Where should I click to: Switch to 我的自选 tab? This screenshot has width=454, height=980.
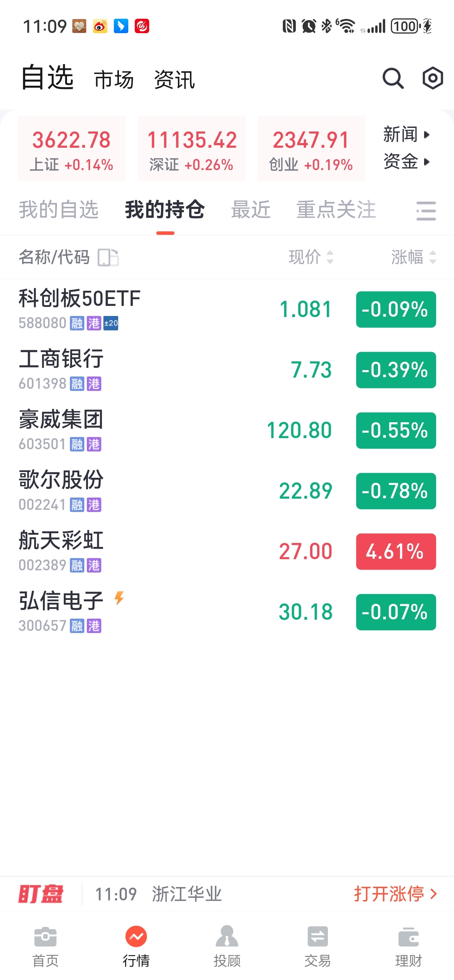(x=59, y=210)
